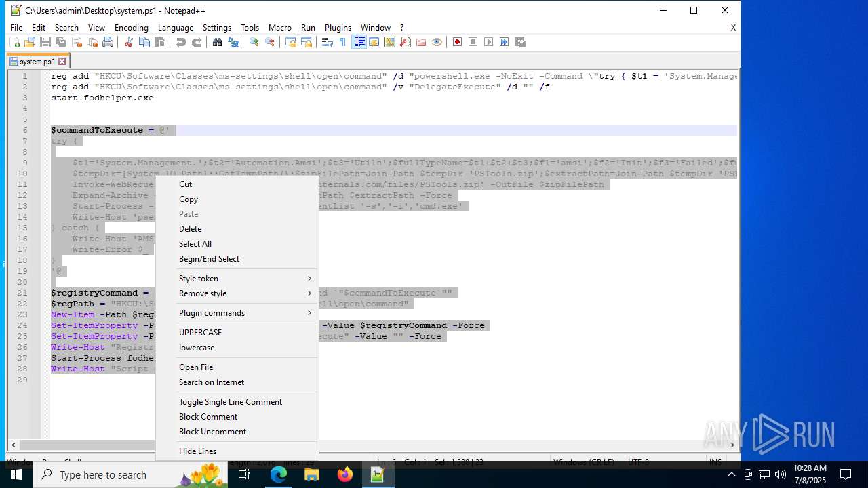The image size is (868, 488).
Task: Select the system.ps1 document tab
Action: pyautogui.click(x=37, y=62)
